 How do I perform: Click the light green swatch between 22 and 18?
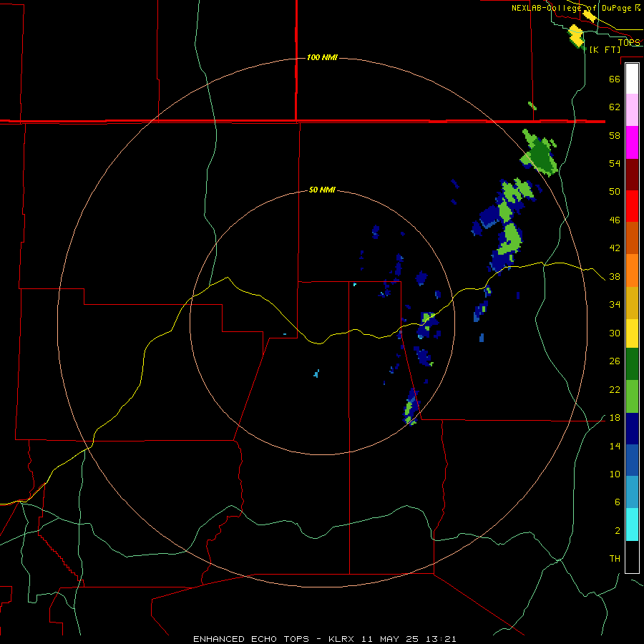click(x=632, y=396)
